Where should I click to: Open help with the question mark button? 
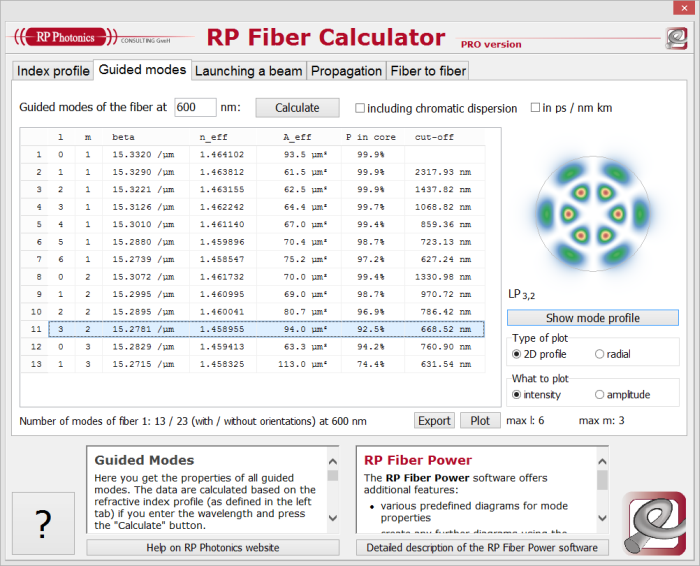coord(43,523)
